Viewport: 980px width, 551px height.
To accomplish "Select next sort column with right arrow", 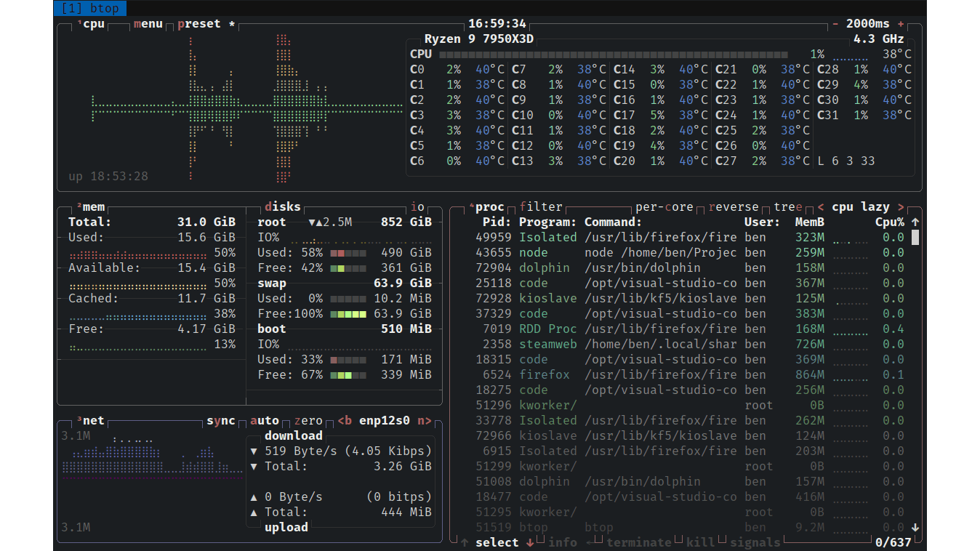I will tap(901, 207).
